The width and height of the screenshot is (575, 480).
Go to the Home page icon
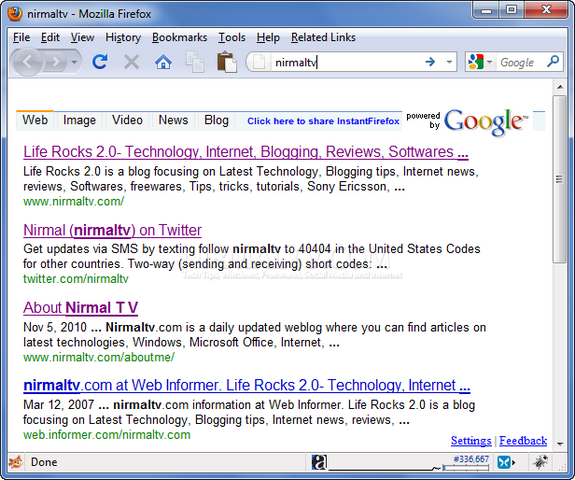coord(163,62)
